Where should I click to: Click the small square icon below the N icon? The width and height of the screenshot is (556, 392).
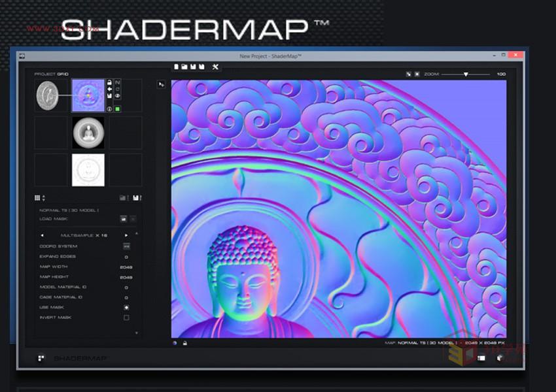click(118, 90)
